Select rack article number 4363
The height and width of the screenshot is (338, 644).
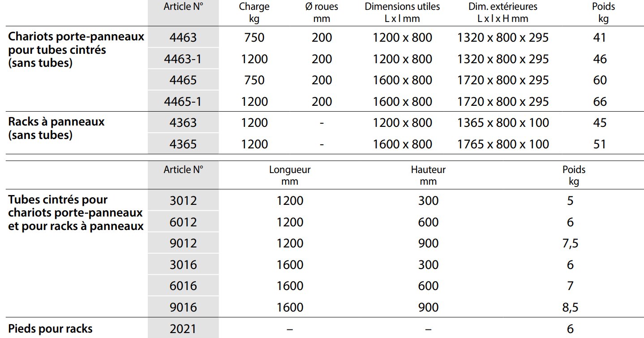click(183, 123)
